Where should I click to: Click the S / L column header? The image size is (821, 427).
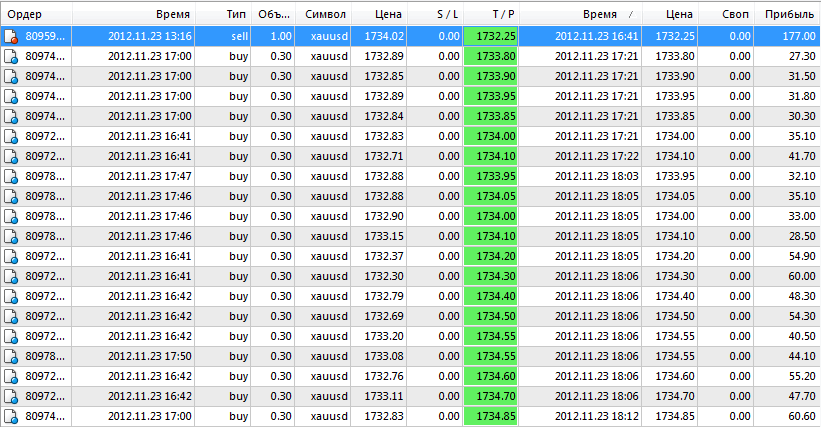pos(435,14)
